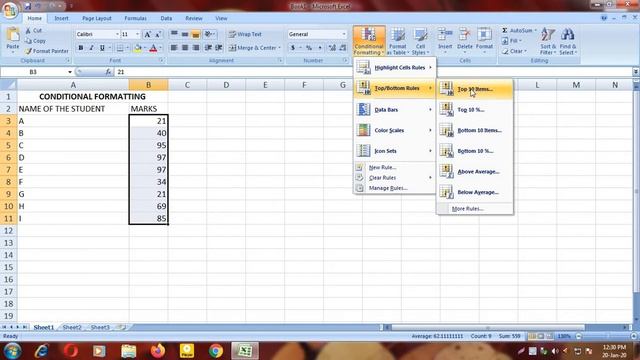Choose Manage Rules... entry
The image size is (640, 360).
pos(395,188)
